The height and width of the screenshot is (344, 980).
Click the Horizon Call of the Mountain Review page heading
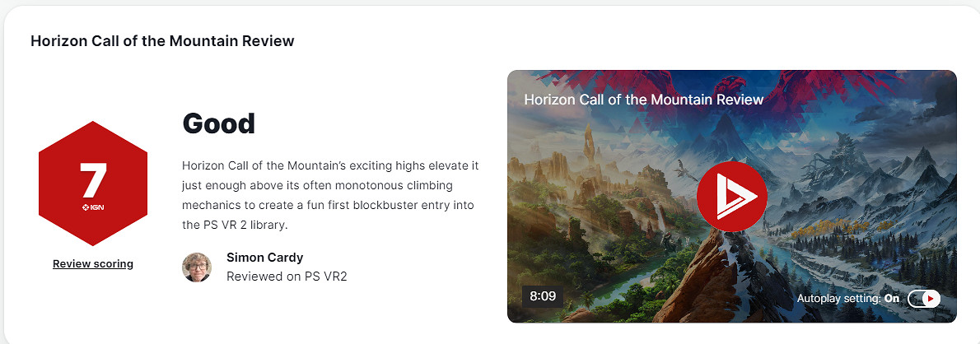[162, 41]
